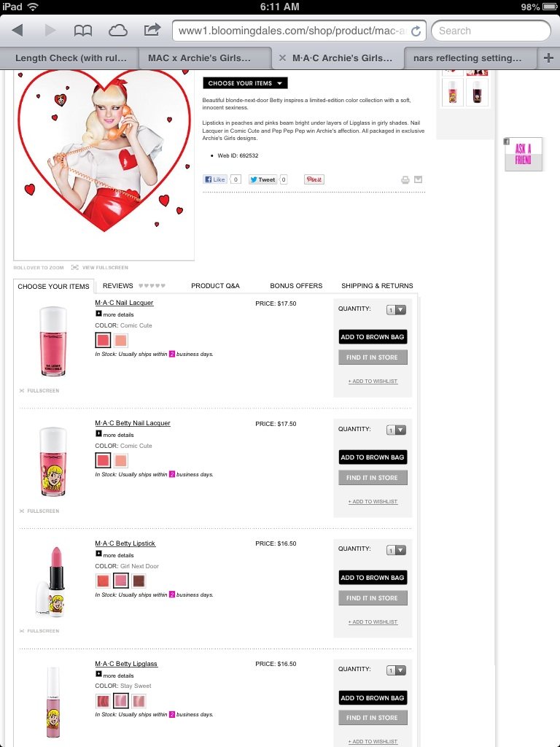Tap the Safari Search field

491,31
